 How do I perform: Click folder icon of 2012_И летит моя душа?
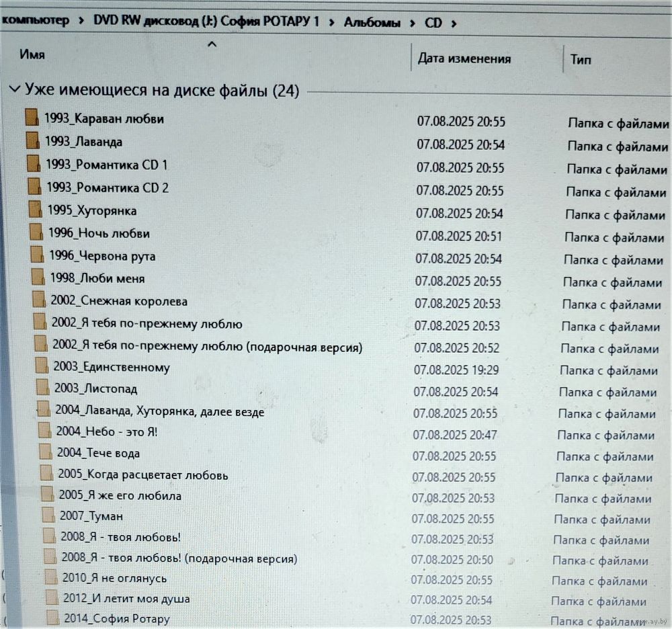click(x=52, y=597)
